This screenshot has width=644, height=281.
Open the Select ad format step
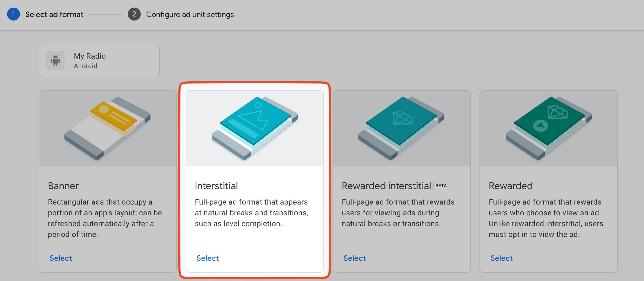(x=54, y=14)
